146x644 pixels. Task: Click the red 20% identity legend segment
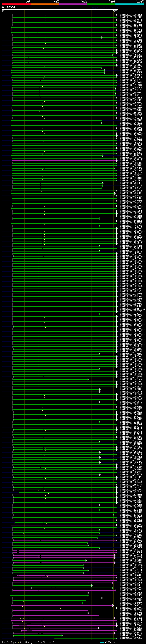(x=16, y=4)
